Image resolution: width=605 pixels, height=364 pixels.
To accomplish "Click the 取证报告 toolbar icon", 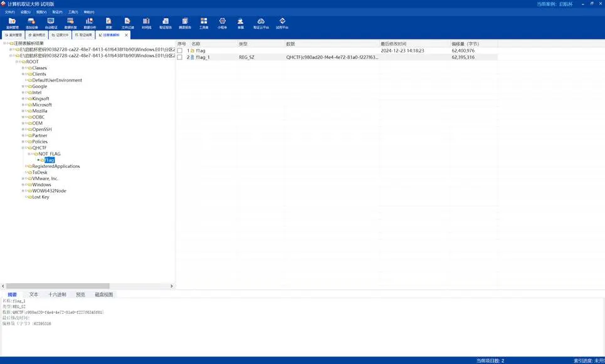I will point(166,23).
